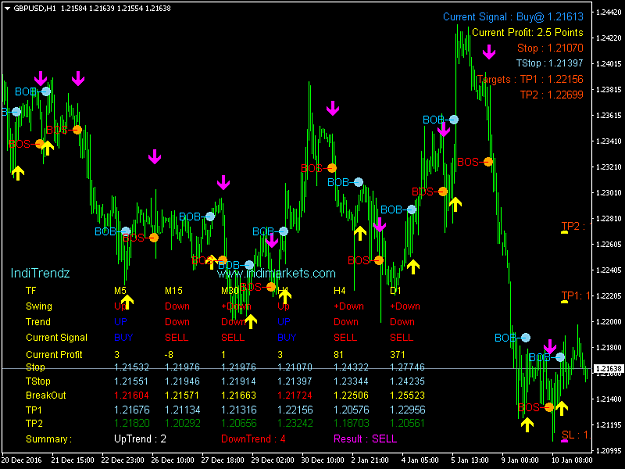Screen dimensions: 625x469
Task: Click the 1.24420 price scale label
Action: (608, 12)
